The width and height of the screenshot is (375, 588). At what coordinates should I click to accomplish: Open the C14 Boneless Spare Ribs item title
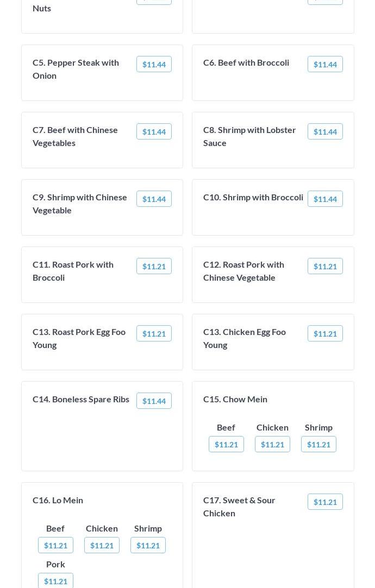[x=81, y=399]
